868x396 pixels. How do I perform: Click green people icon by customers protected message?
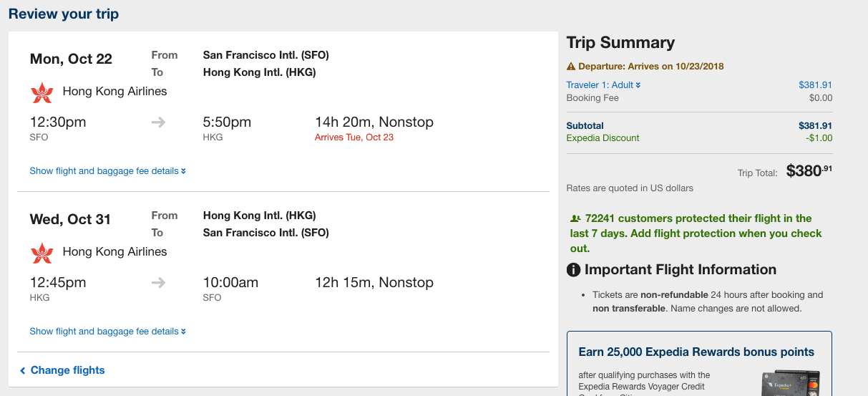pos(575,219)
